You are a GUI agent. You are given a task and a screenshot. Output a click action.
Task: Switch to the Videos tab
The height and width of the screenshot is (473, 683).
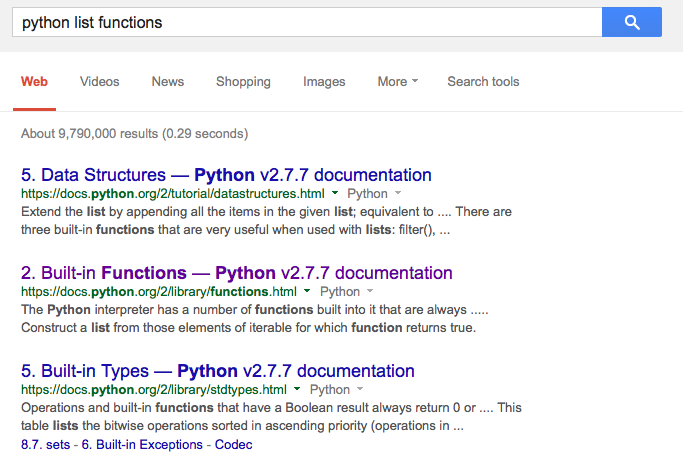coord(99,81)
